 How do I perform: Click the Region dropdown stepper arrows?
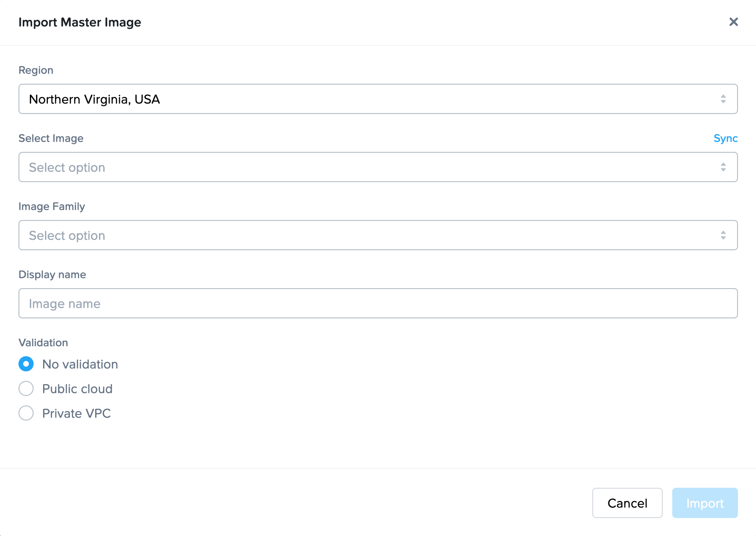(x=723, y=99)
